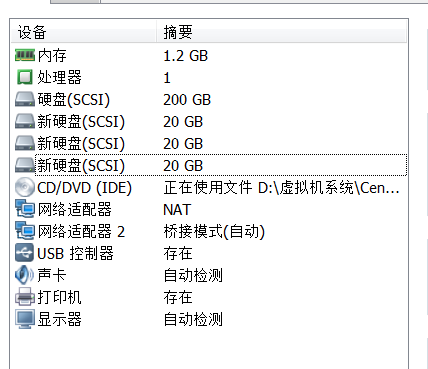Viewport: 428px width, 369px height.
Task: Click the NAT network adapter icon
Action: click(25, 209)
